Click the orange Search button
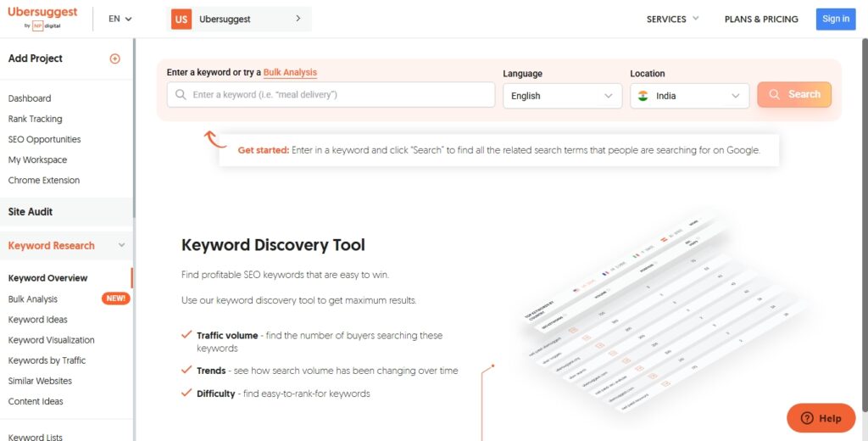Screen dimensions: 868x441 [794, 94]
